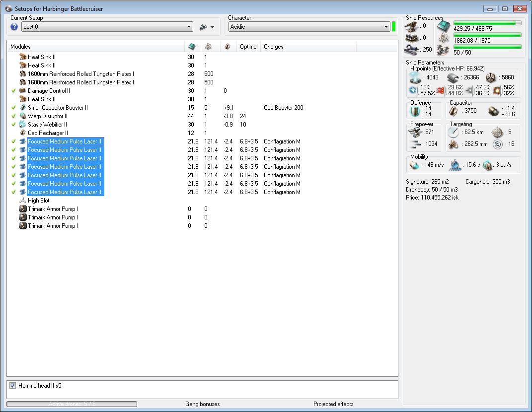Open the Acidic character dropdown
Screen dimensions: 532x412
coord(309,27)
